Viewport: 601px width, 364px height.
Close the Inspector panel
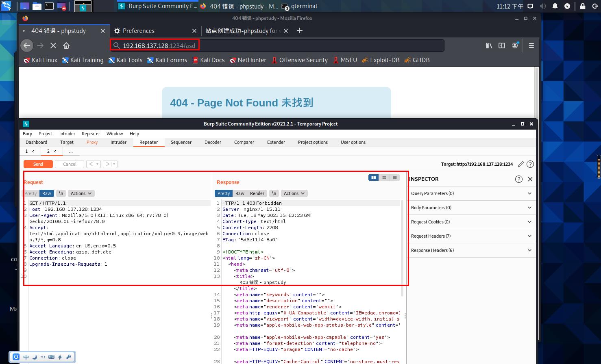(x=530, y=179)
